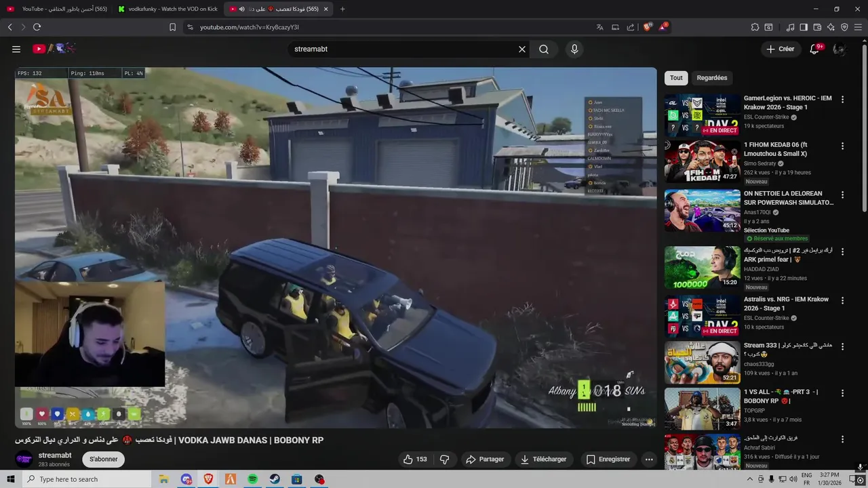Like the video with thumbs up

[x=415, y=460]
